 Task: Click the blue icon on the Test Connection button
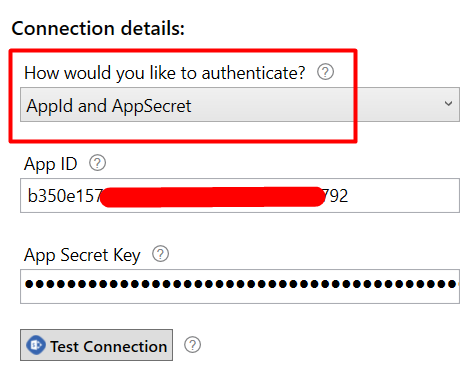[36, 345]
